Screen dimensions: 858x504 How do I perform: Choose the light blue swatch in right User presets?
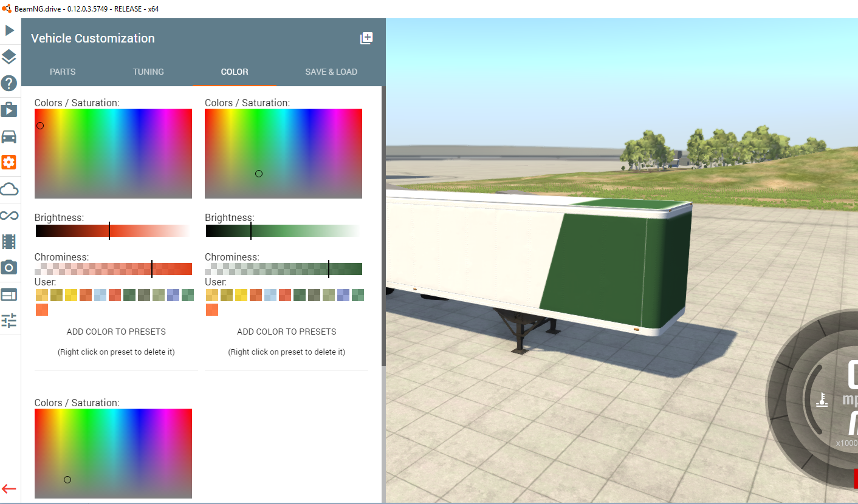click(x=270, y=295)
